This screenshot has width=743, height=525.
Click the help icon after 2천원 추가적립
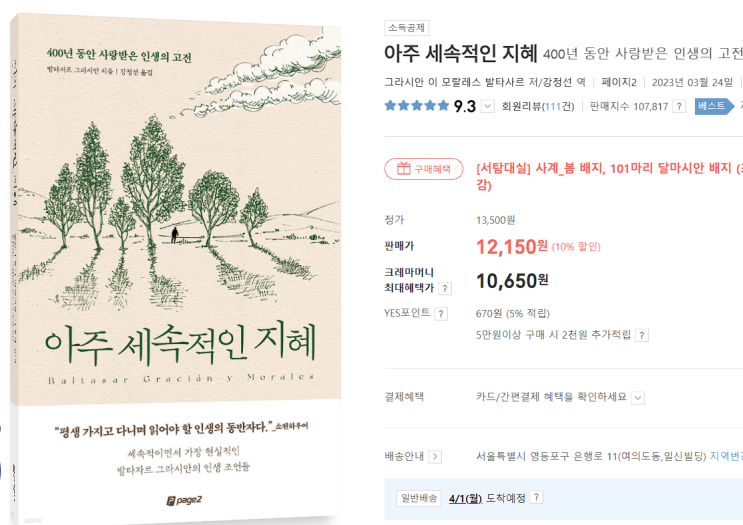point(642,336)
